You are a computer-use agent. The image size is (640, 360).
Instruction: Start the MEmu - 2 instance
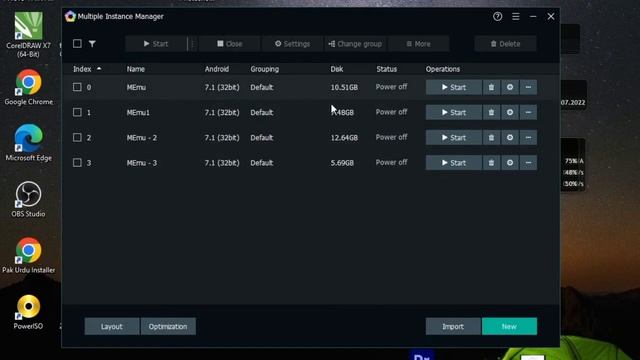[x=454, y=138]
